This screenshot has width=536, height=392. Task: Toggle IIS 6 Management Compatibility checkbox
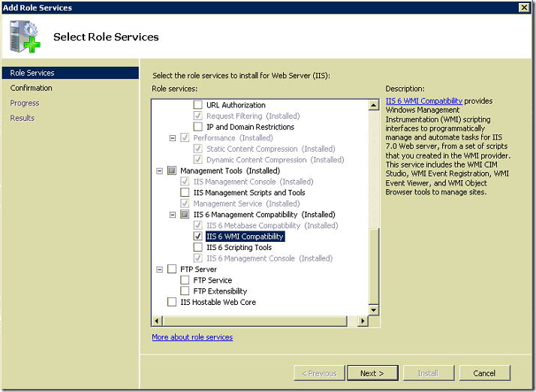pyautogui.click(x=185, y=214)
